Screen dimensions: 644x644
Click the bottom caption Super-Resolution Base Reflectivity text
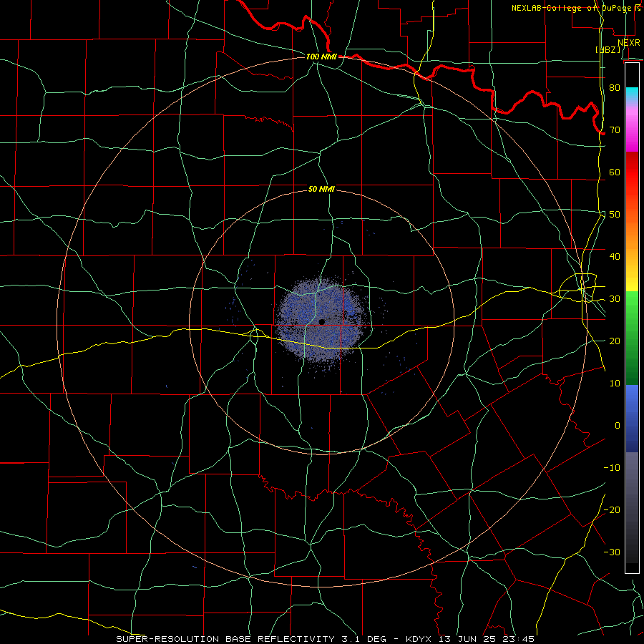point(225,639)
